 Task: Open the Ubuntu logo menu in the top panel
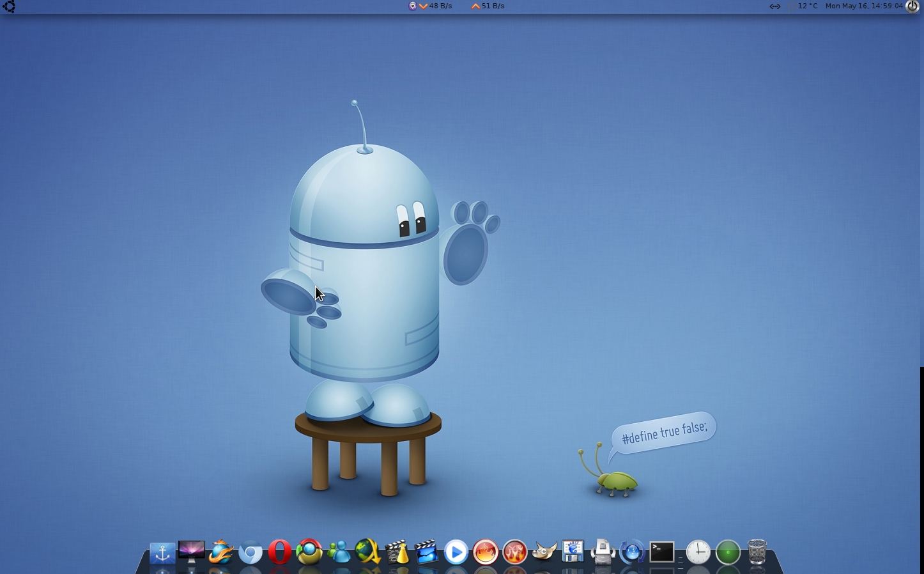coord(9,6)
